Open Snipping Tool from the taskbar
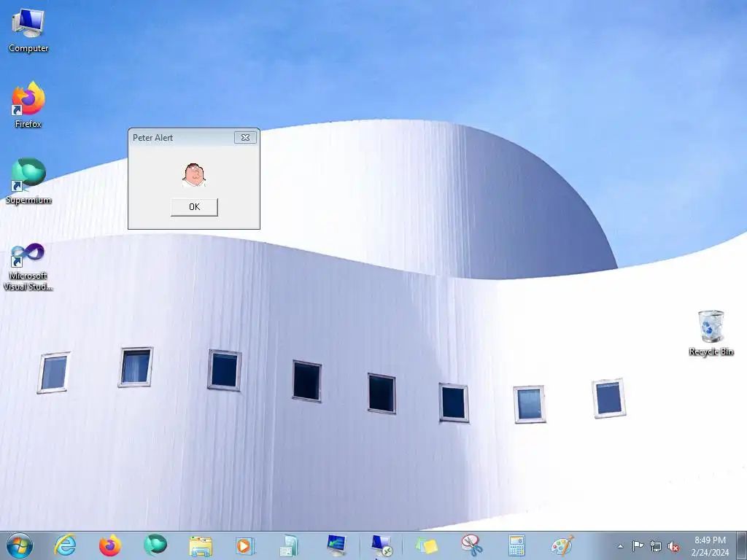Viewport: 747px width, 560px height. pos(471,545)
